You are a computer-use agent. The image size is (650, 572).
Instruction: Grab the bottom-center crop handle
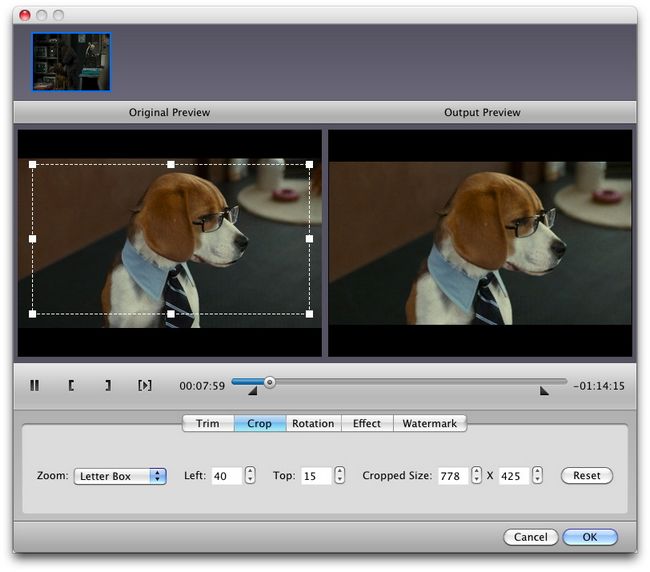pyautogui.click(x=171, y=314)
